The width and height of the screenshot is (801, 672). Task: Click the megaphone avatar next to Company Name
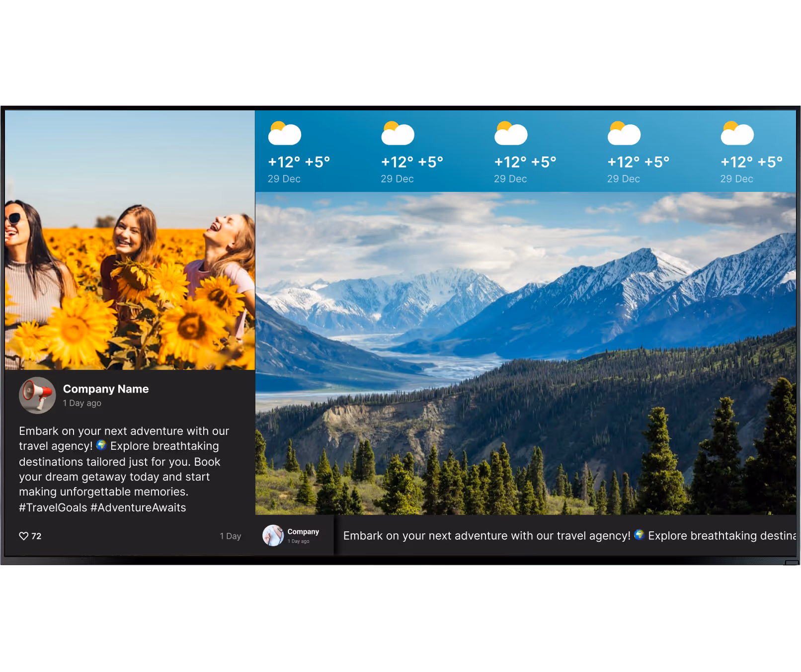click(x=37, y=395)
